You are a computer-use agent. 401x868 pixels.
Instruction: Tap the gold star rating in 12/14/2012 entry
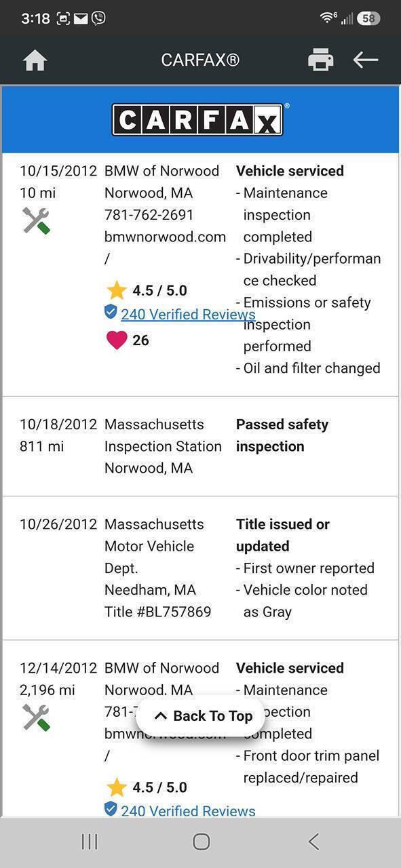[x=117, y=787]
